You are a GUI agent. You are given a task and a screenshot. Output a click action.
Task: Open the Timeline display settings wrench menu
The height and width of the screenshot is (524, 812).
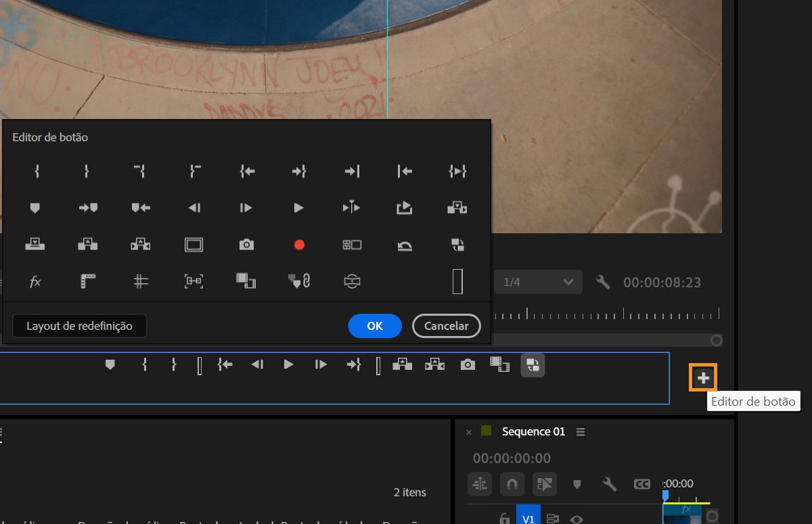tap(608, 483)
